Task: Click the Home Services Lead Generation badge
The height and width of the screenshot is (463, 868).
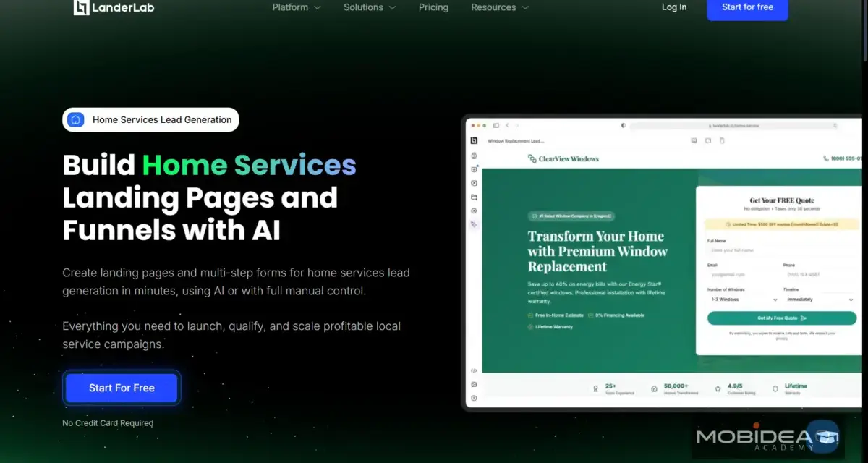Action: tap(150, 120)
